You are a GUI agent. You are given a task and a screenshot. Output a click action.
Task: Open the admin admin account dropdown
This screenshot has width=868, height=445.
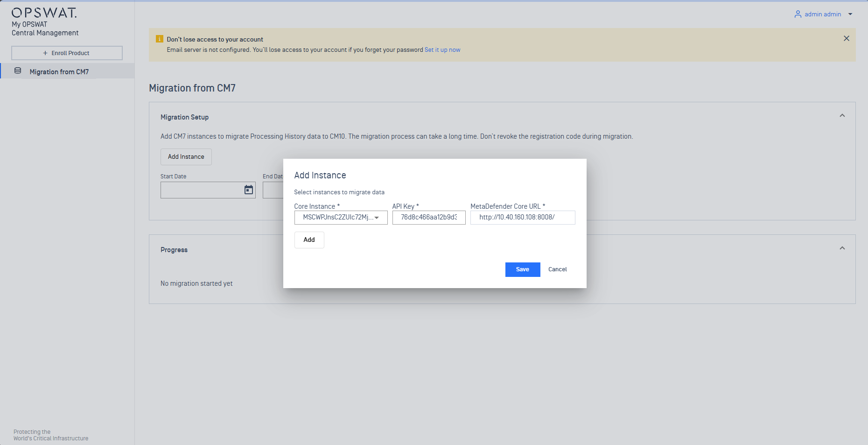(x=850, y=14)
